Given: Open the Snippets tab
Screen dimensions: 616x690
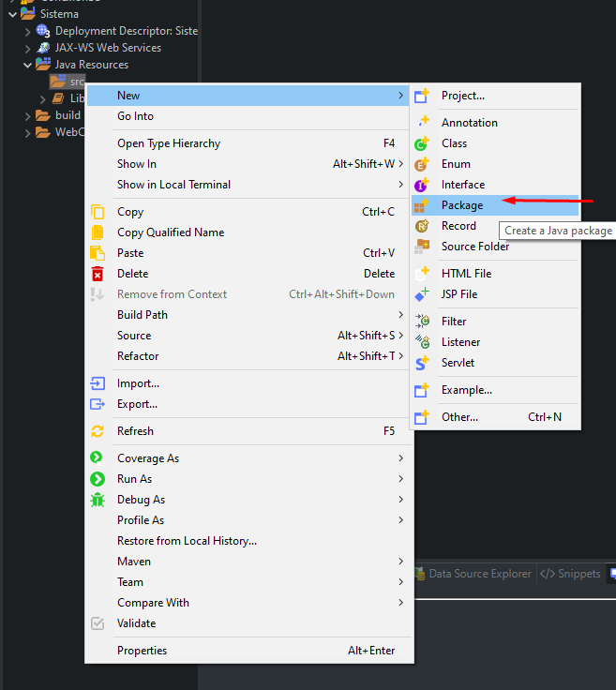Looking at the screenshot, I should coord(570,574).
